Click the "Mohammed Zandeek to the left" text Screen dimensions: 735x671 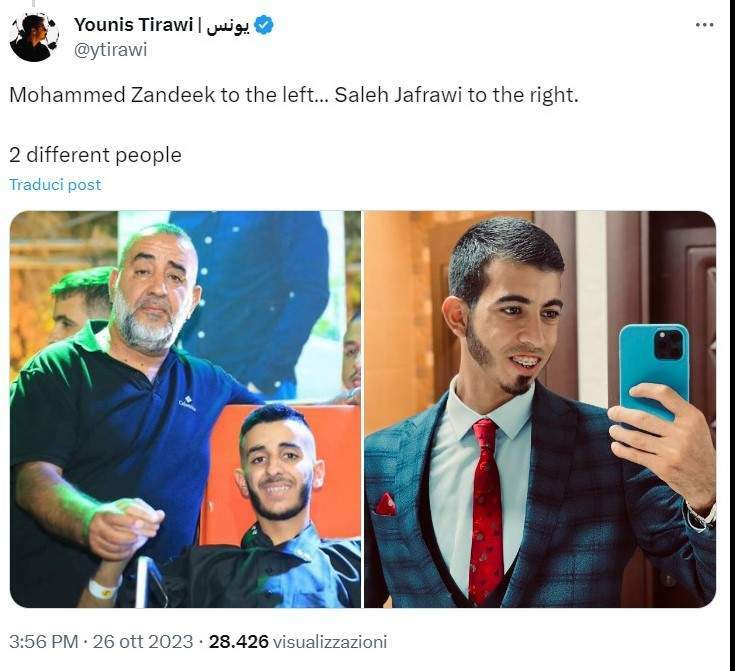(162, 95)
